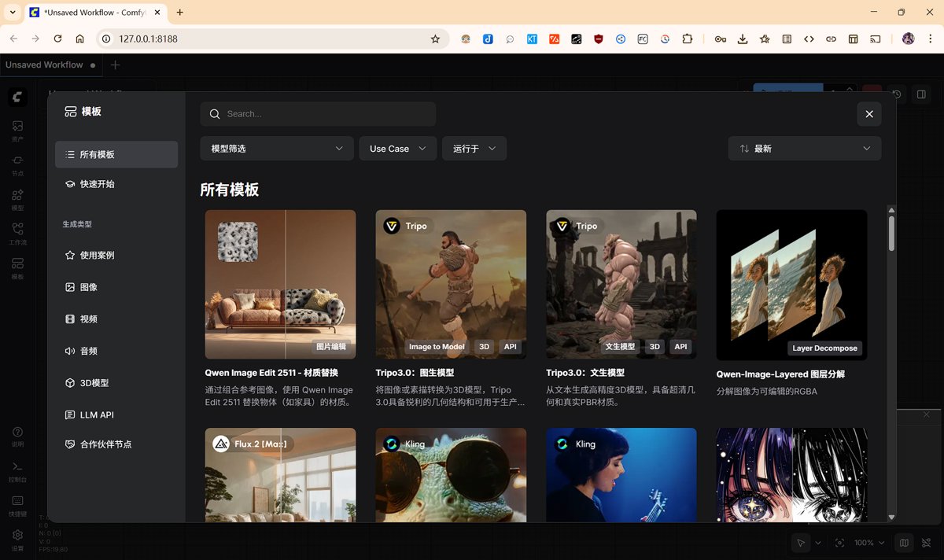Click the ComfyUI logo at sidebar top
Screen dimensions: 944x560
click(17, 98)
